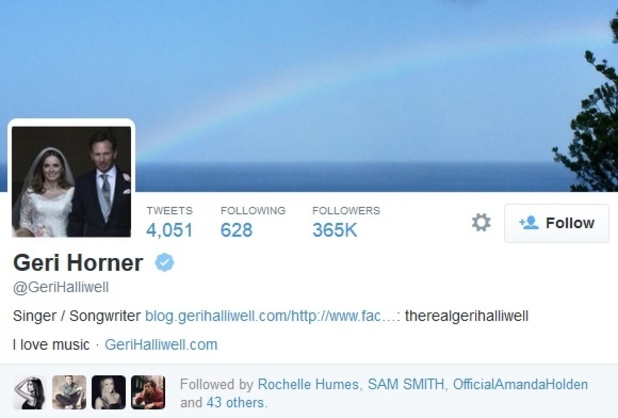618x418 pixels.
Task: Visit the GeriHalliwell.com website link
Action: click(x=161, y=345)
